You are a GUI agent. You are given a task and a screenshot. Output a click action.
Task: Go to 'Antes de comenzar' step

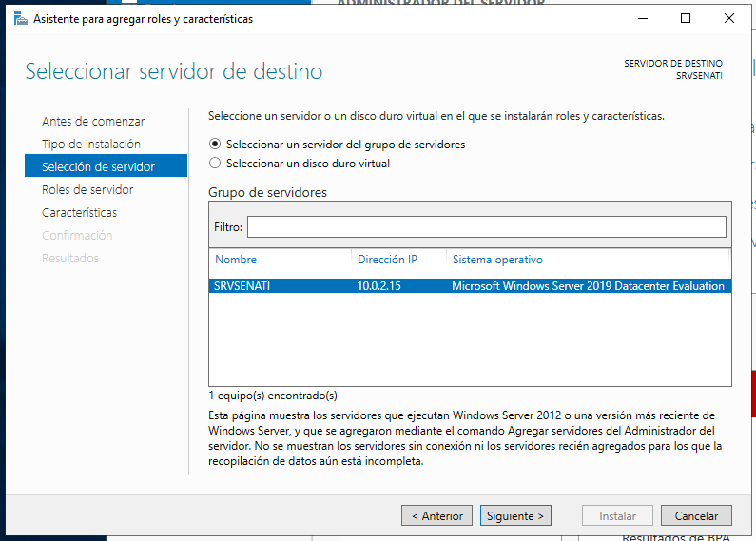pos(93,121)
